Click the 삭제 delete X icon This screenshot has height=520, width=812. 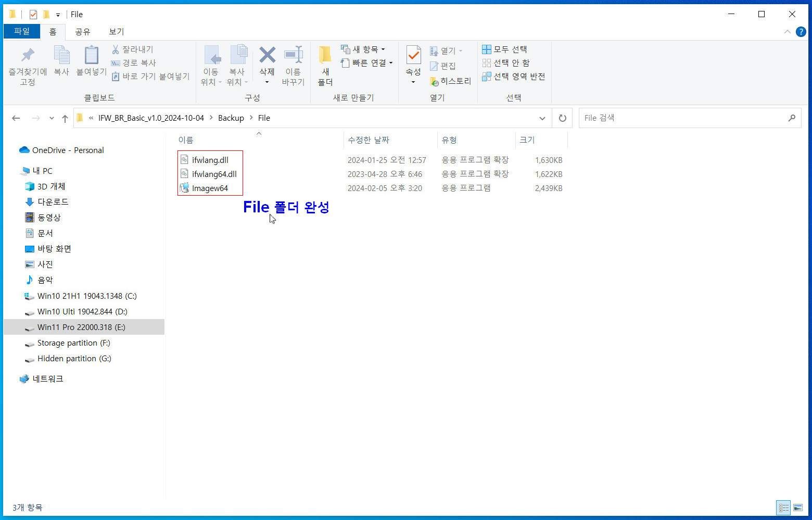coord(267,56)
